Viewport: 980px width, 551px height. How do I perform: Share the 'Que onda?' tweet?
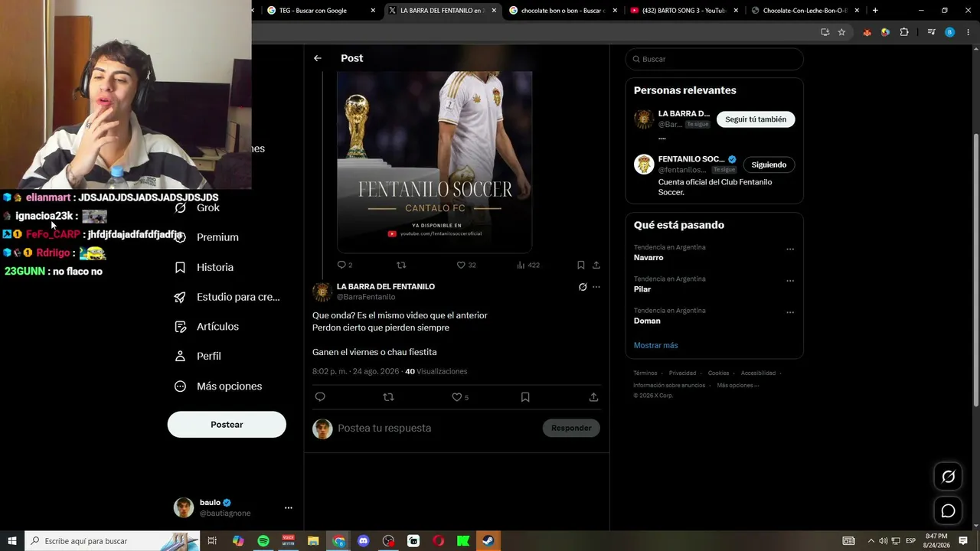(x=593, y=397)
